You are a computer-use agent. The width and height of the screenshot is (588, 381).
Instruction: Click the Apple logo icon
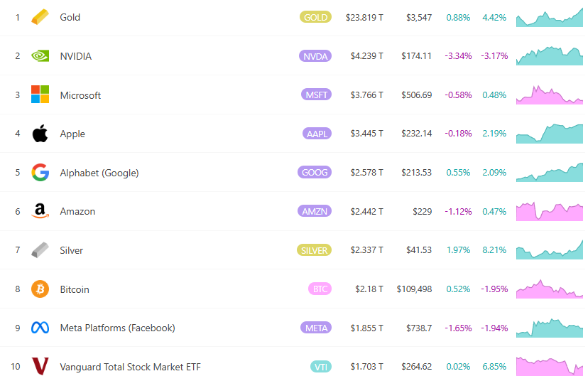click(40, 134)
